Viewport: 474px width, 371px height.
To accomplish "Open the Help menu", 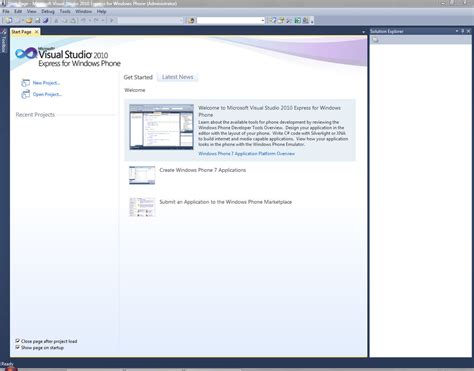I will (101, 11).
